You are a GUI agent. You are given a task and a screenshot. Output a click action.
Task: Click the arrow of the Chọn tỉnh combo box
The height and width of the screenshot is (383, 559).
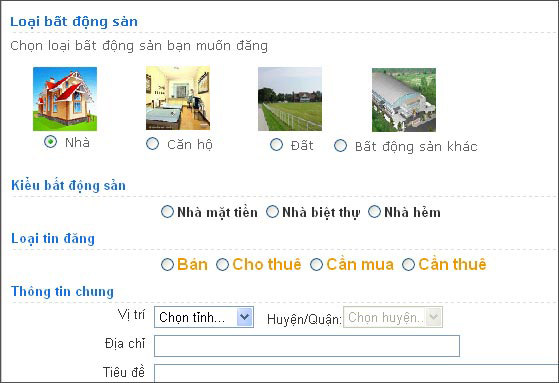point(245,317)
